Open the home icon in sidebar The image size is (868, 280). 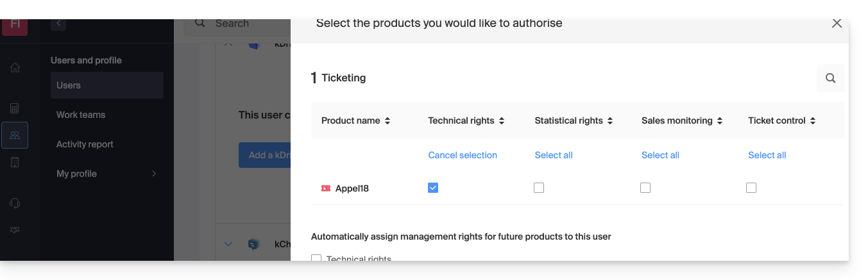(15, 67)
